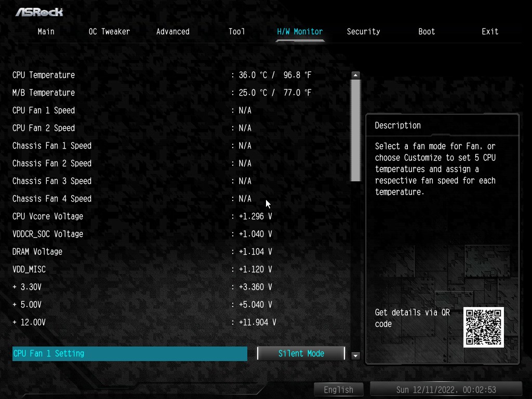Open the Main tab
The width and height of the screenshot is (532, 399).
(46, 32)
